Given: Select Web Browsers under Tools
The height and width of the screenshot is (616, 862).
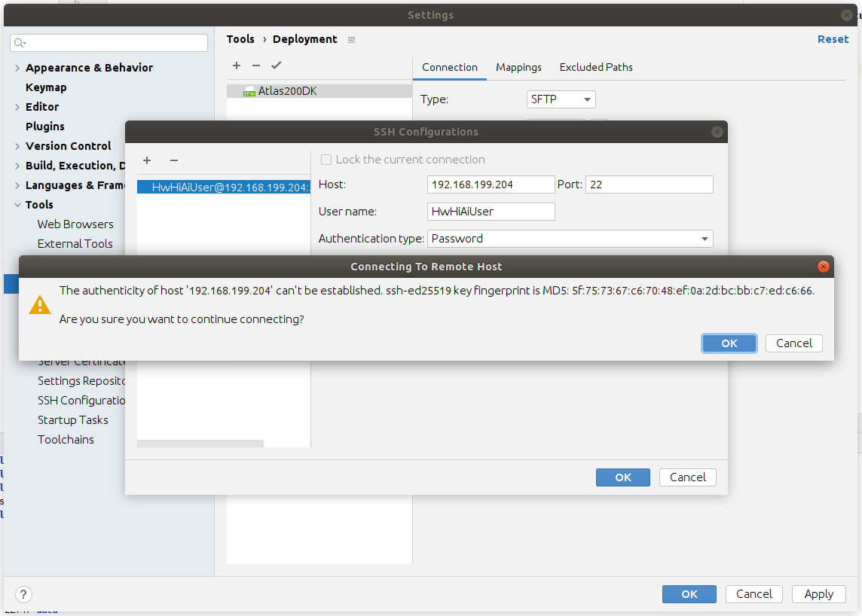Looking at the screenshot, I should [75, 224].
